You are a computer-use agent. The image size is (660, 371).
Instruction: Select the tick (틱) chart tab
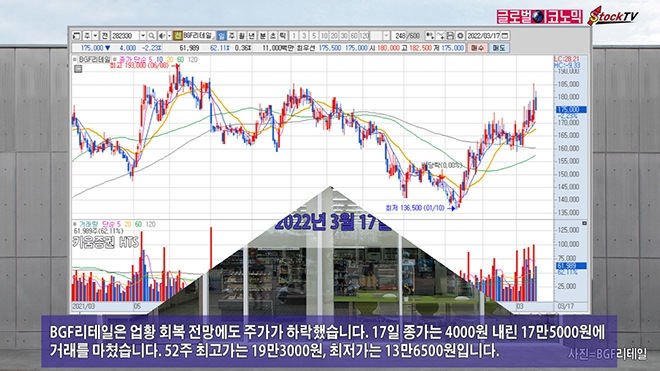click(x=283, y=36)
